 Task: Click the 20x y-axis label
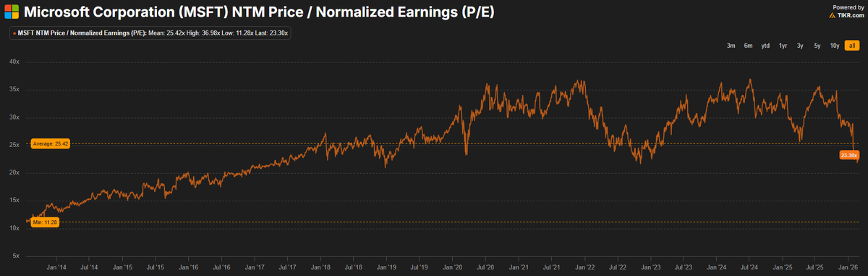[14, 172]
